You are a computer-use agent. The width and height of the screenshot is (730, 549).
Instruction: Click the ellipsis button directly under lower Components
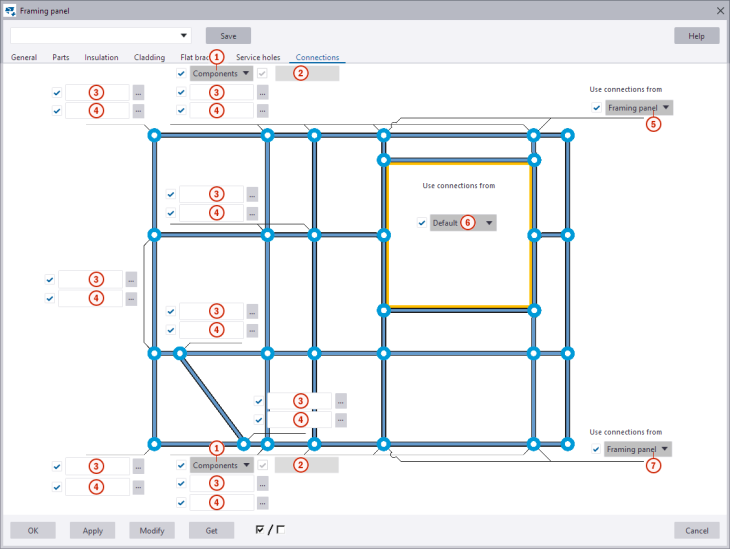pyautogui.click(x=263, y=484)
